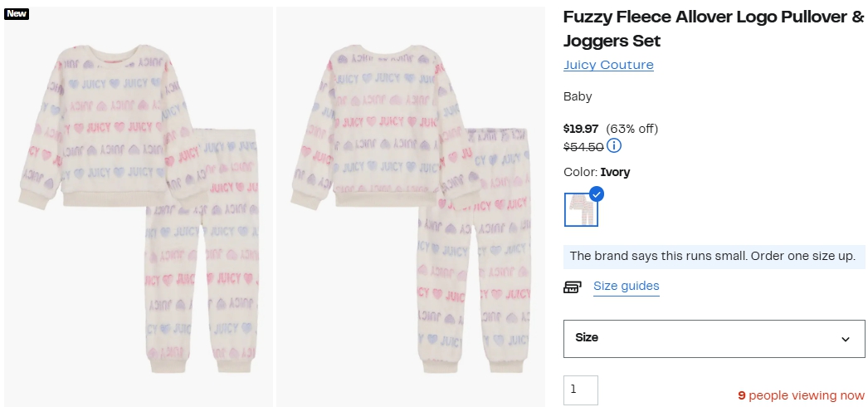View the second pullover and joggers image
This screenshot has width=868, height=407.
411,207
